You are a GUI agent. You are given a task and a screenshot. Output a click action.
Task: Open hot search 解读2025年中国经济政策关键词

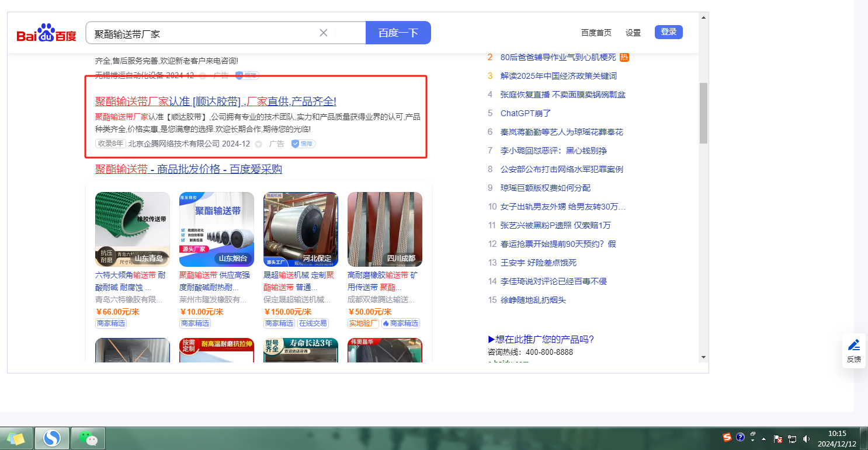tap(558, 76)
